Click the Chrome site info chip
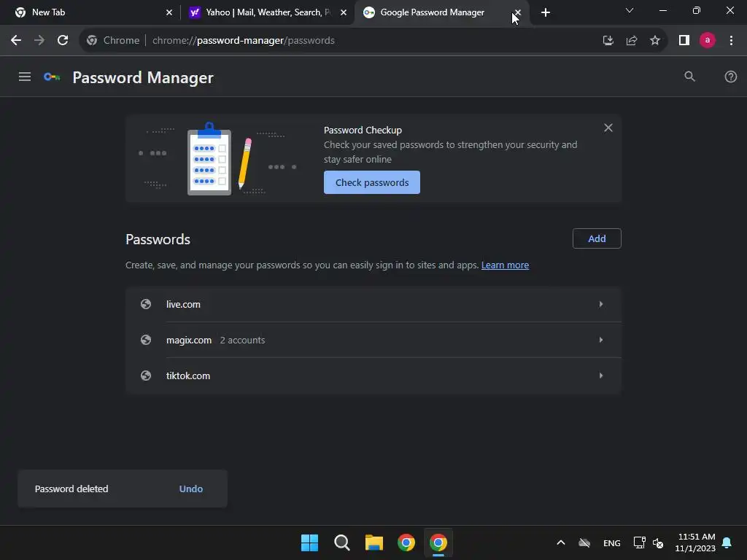 tap(113, 41)
